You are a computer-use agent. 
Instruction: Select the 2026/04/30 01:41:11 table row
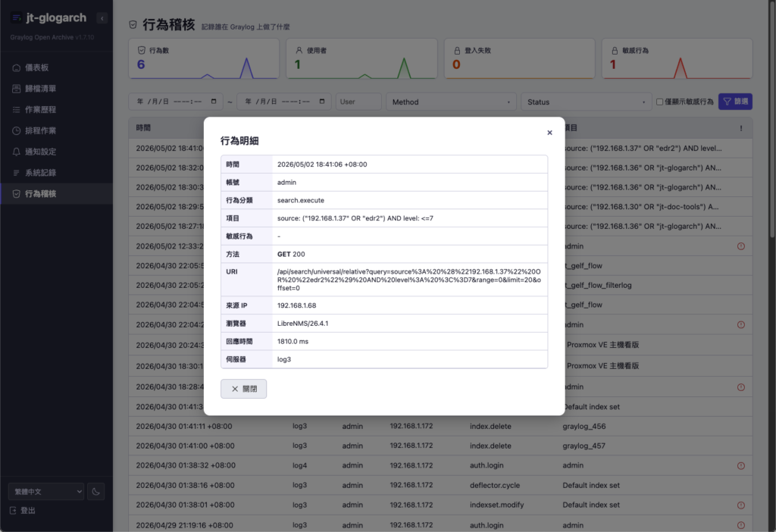coord(440,426)
